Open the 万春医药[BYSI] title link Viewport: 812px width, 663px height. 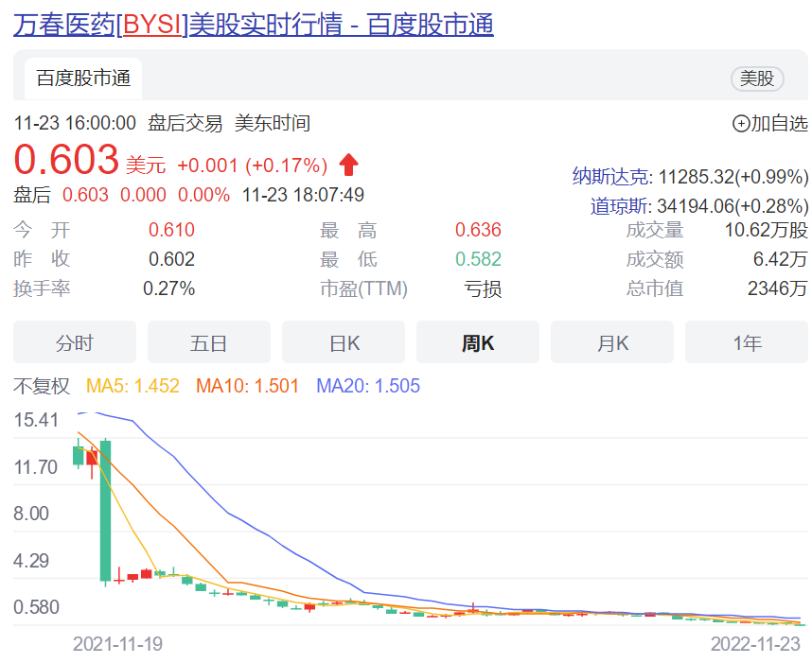[253, 25]
